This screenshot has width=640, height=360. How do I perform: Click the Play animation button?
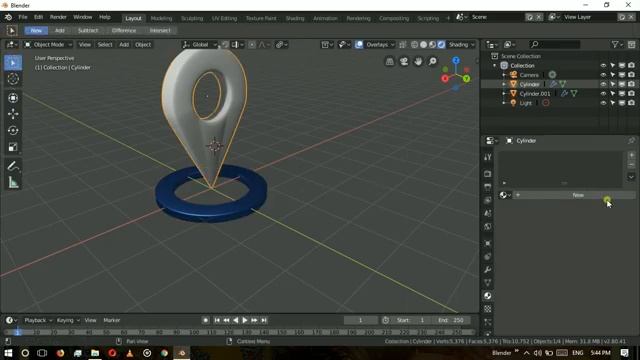245,320
